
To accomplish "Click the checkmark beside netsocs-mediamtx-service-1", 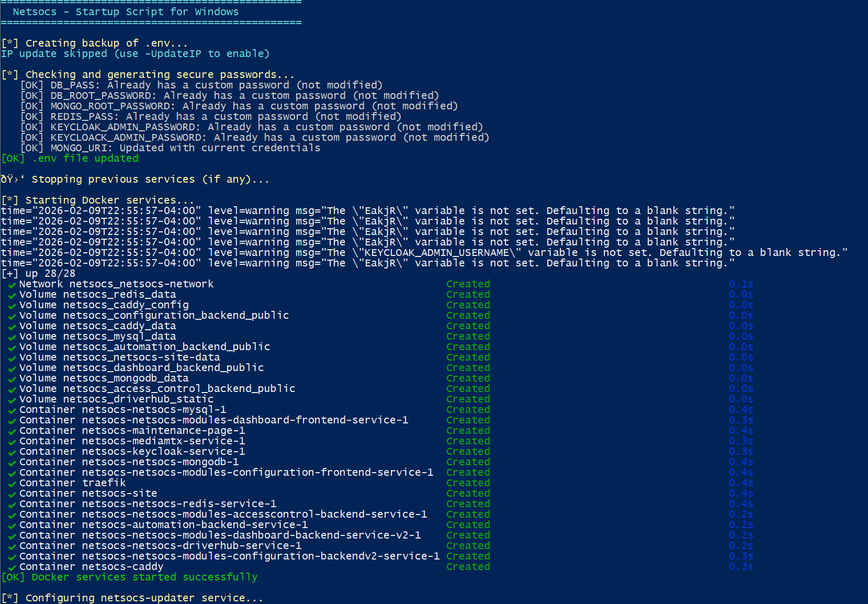I will click(12, 442).
